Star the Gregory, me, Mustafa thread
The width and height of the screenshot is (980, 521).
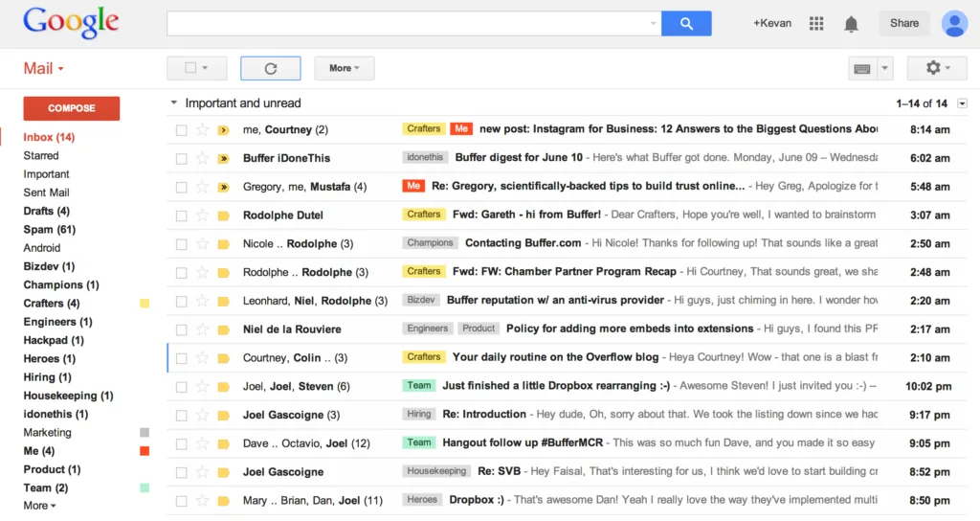click(202, 187)
